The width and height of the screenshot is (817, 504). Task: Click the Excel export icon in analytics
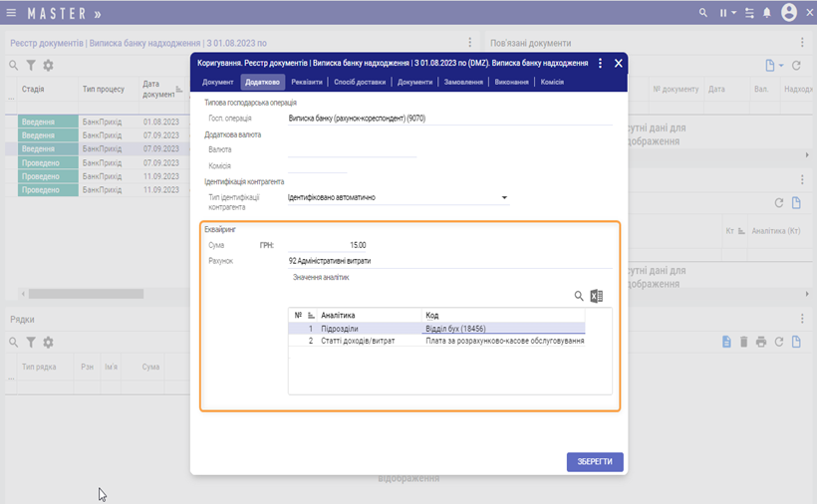point(597,296)
